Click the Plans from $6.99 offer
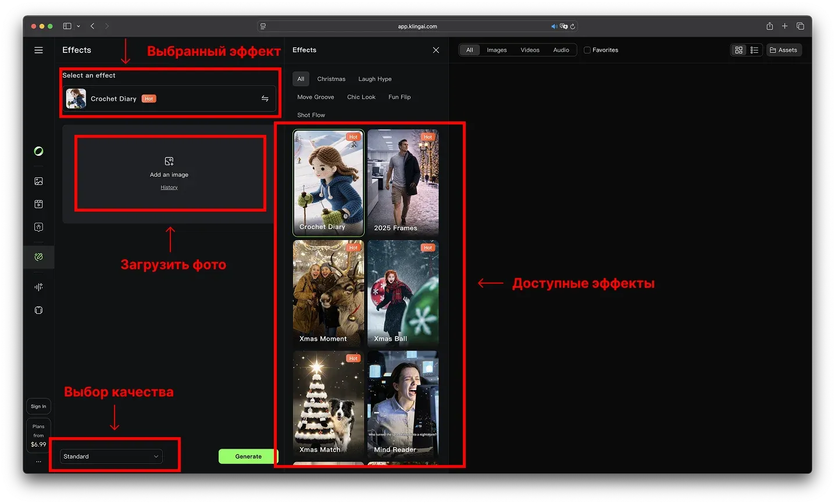The image size is (835, 504). (x=38, y=435)
